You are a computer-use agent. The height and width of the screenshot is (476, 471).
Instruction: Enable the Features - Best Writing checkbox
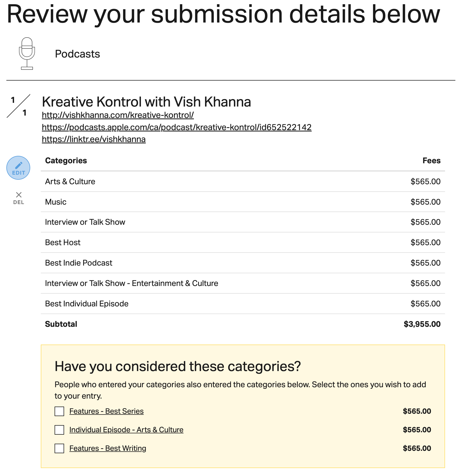click(59, 448)
